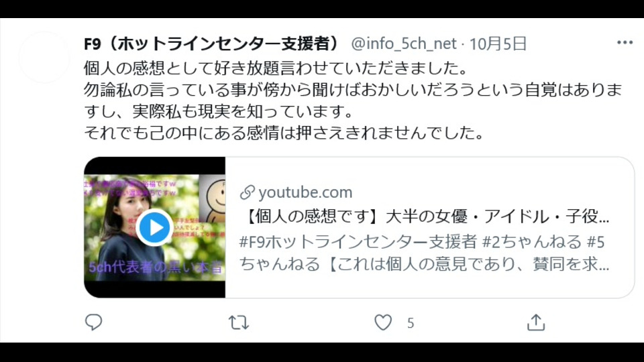This screenshot has height=362, width=644.
Task: Open the tweet via the 10月5日 timestamp
Action: pos(498,44)
